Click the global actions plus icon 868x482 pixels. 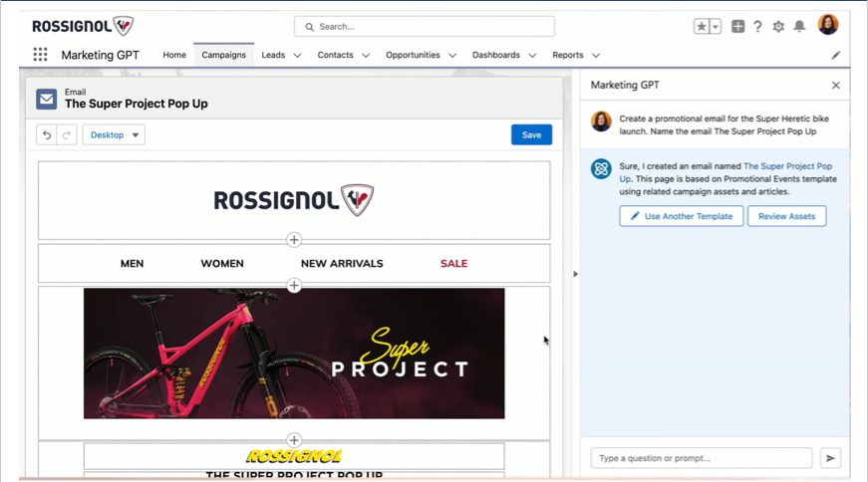737,26
